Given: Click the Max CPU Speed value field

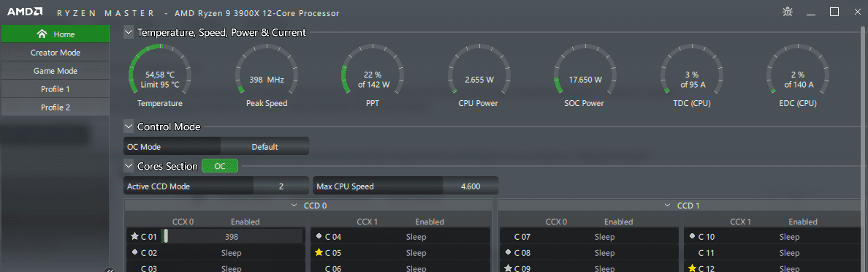Looking at the screenshot, I should coord(471,186).
